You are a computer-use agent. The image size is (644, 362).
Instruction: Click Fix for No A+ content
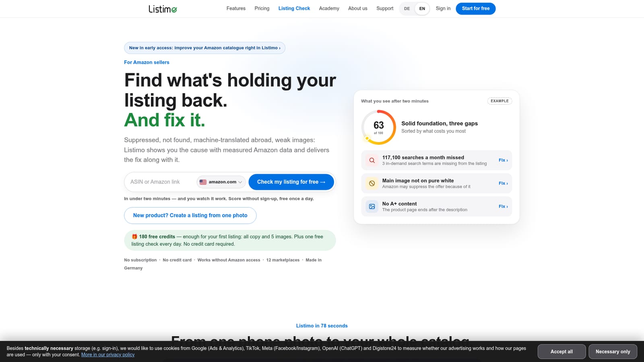coord(503,206)
